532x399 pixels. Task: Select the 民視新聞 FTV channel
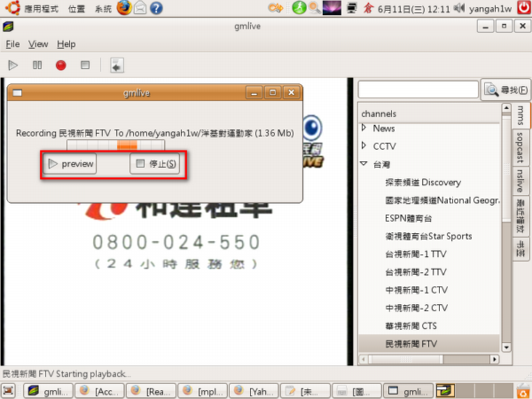click(411, 344)
